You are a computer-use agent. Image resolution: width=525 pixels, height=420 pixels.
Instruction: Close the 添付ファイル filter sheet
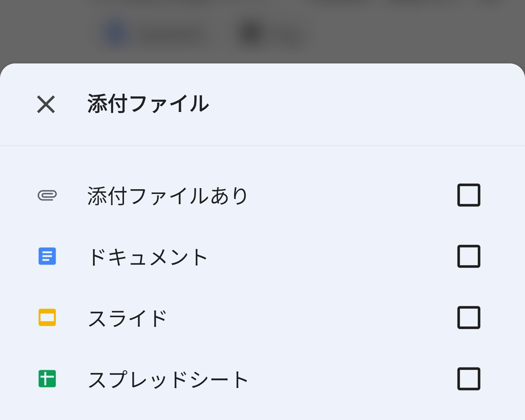(x=46, y=104)
